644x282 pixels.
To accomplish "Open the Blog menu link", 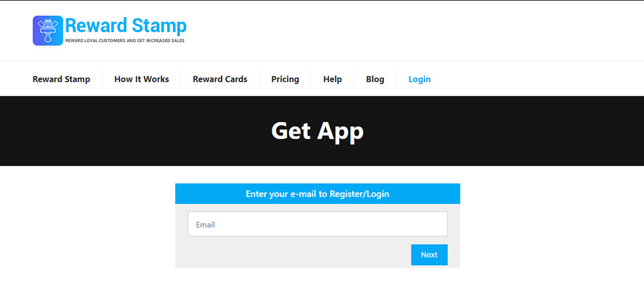I will point(375,79).
